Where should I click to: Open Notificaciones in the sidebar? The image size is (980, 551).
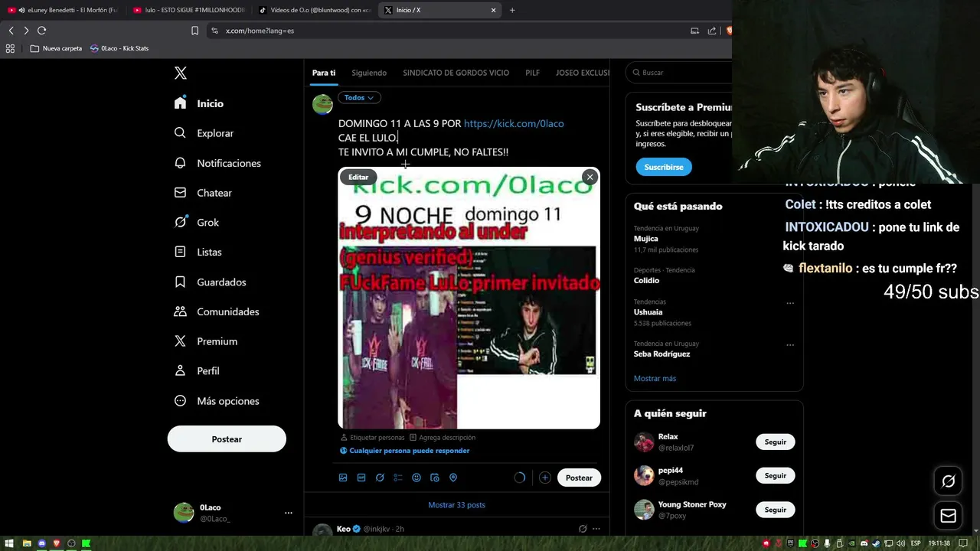pyautogui.click(x=217, y=163)
